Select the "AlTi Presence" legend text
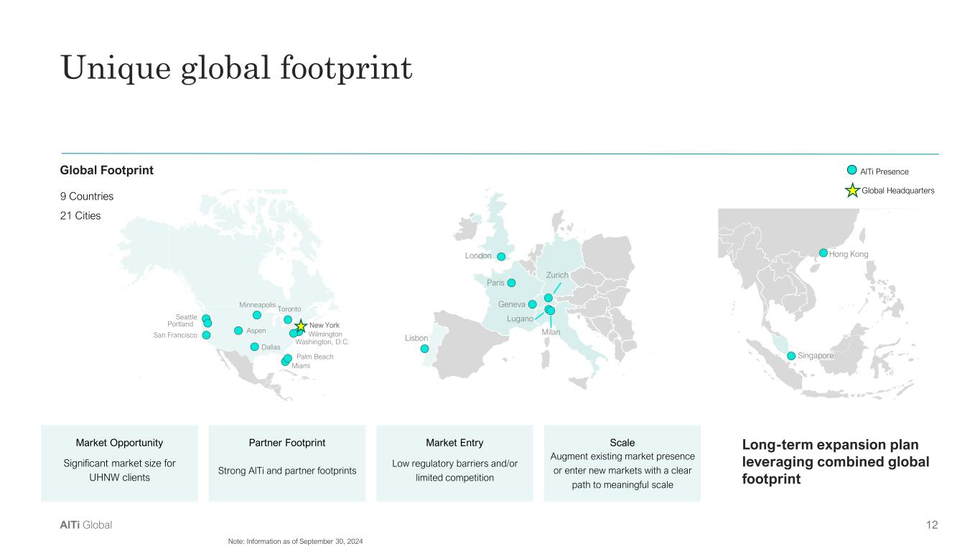Image resolution: width=980 pixels, height=551 pixels. [885, 171]
